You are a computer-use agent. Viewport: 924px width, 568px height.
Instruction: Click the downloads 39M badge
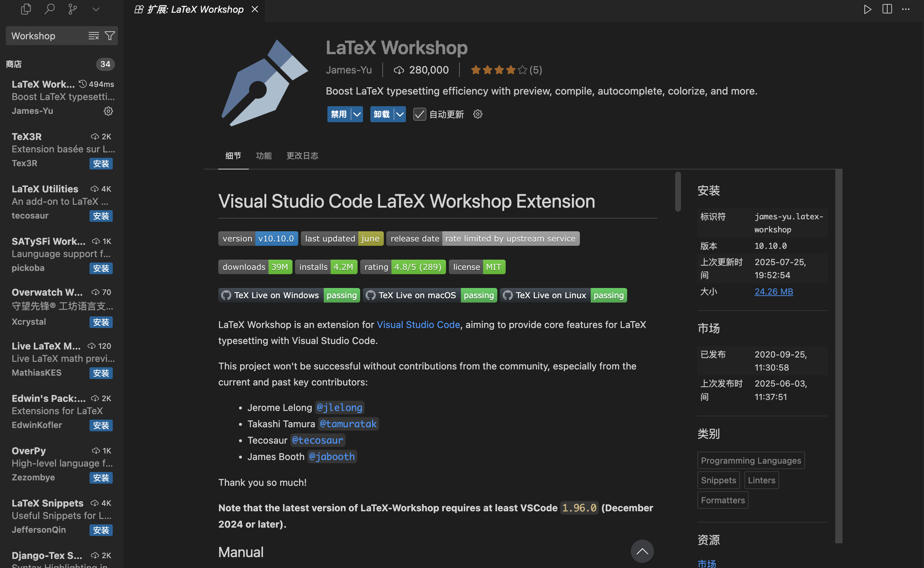[255, 267]
